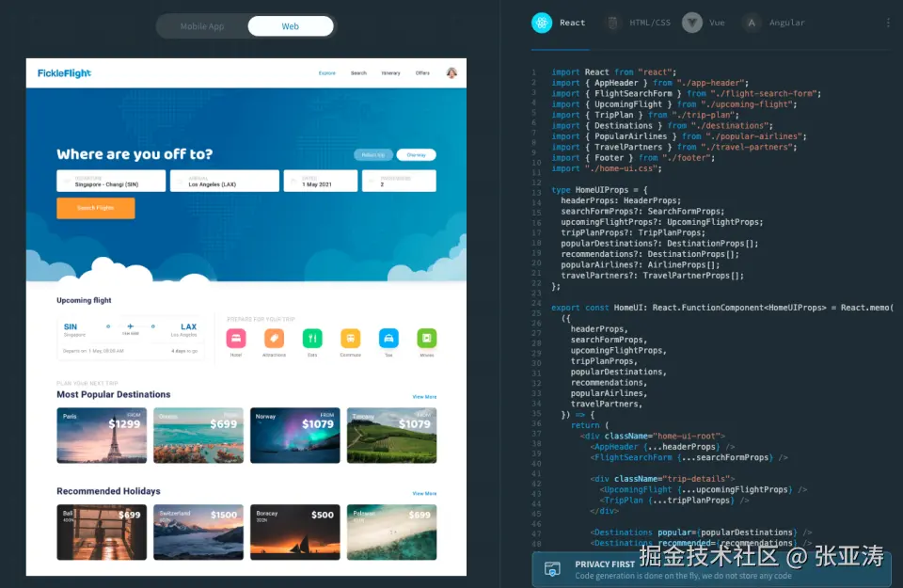Open the HTML/CSS code tab
Image resolution: width=903 pixels, height=588 pixels.
(639, 23)
